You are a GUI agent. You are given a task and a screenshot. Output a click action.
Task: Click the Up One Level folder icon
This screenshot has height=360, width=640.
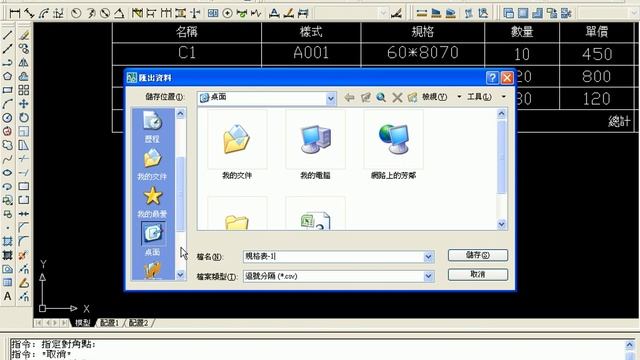click(365, 97)
